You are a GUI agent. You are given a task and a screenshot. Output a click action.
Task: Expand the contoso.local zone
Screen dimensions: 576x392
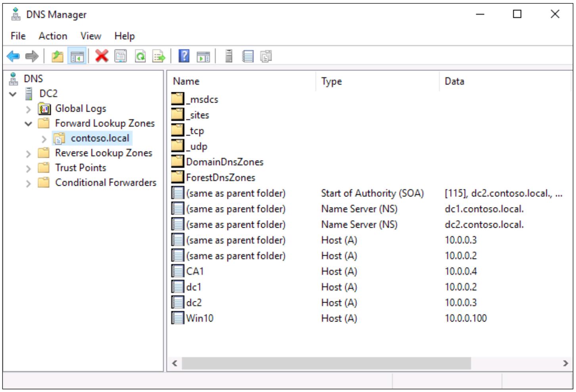(44, 139)
